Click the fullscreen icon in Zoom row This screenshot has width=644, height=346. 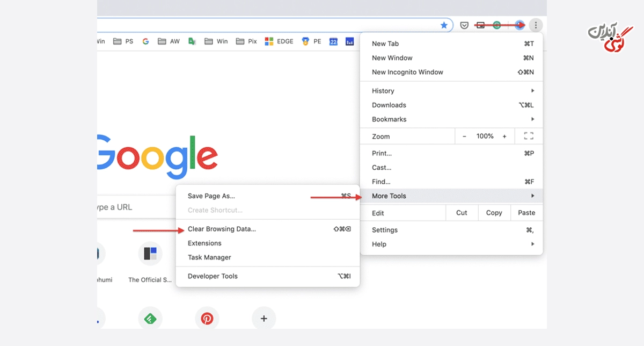click(x=529, y=136)
